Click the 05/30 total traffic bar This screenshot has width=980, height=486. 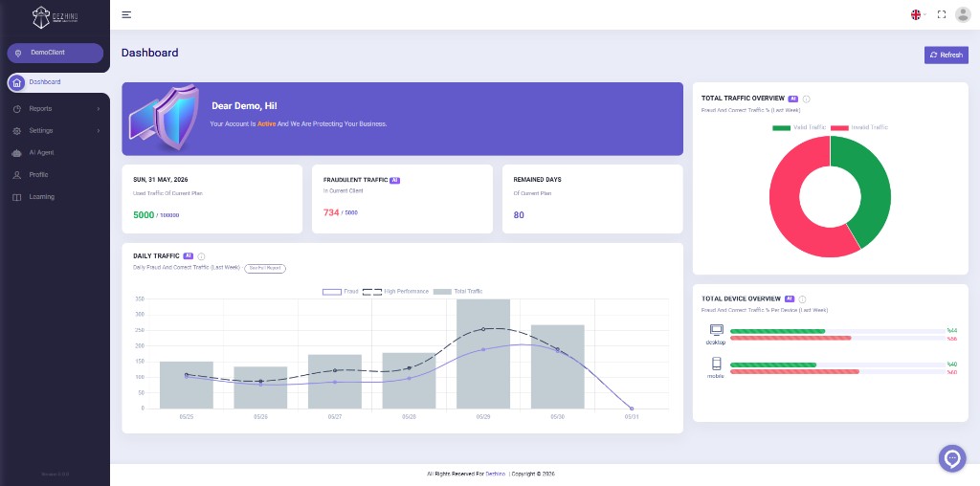[558, 366]
